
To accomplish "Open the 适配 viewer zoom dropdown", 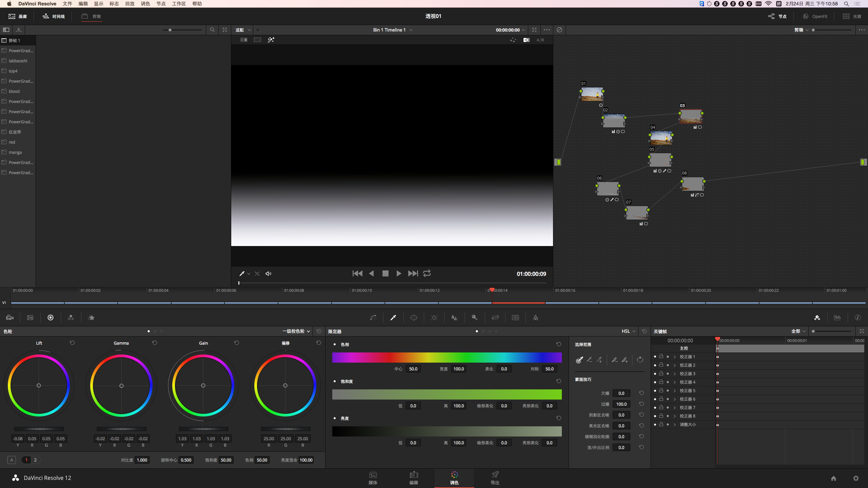I will [x=243, y=30].
